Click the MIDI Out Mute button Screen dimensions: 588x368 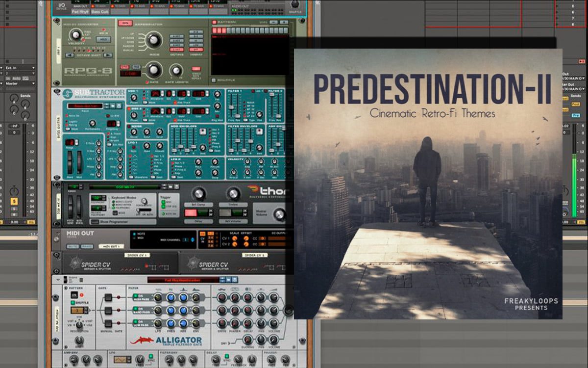[x=73, y=246]
